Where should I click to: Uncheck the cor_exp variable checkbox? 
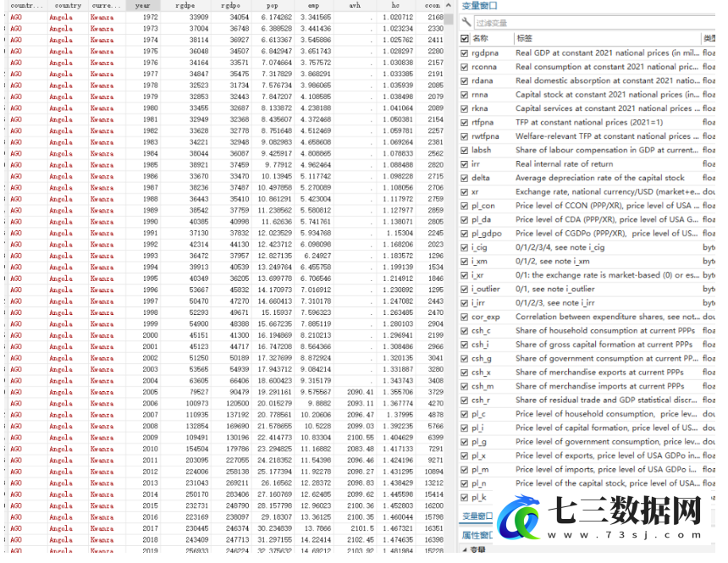(464, 317)
